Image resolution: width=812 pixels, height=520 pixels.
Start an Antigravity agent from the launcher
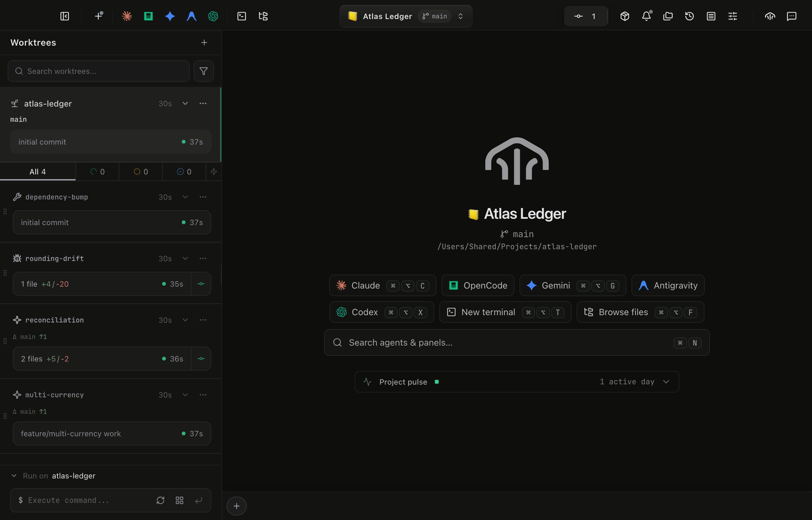click(x=668, y=285)
